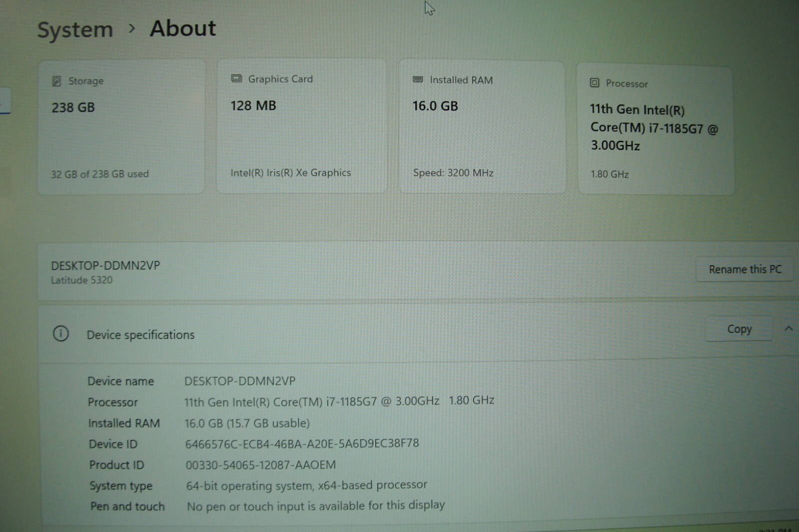The width and height of the screenshot is (799, 532).
Task: Open the Graphics Card card
Action: pos(302,126)
